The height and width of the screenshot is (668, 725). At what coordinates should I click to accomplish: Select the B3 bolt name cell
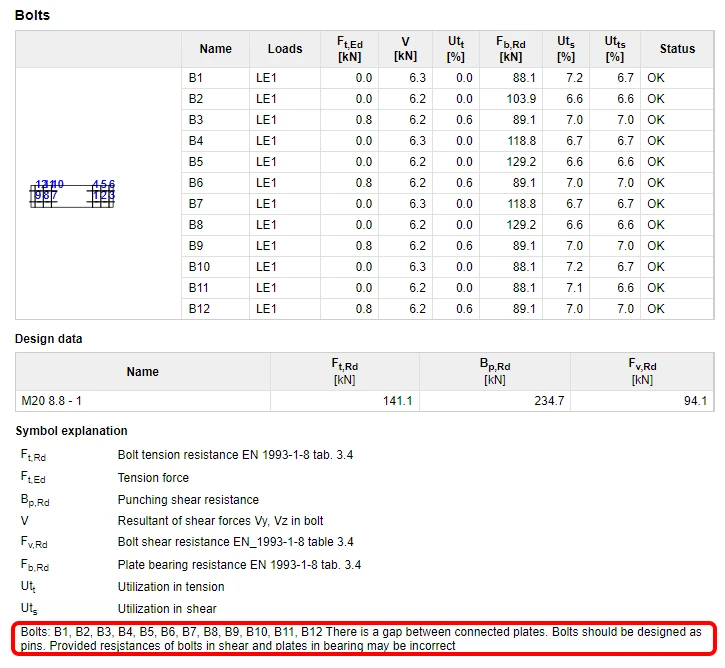click(x=215, y=120)
